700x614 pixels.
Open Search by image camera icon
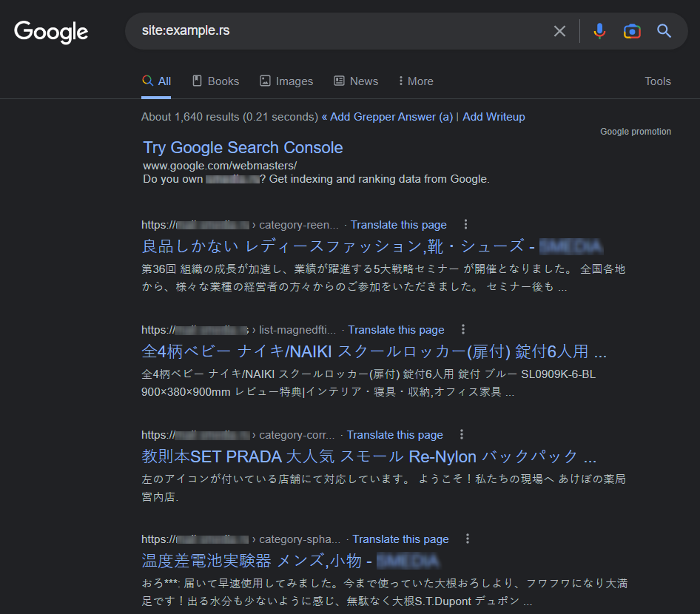point(632,31)
